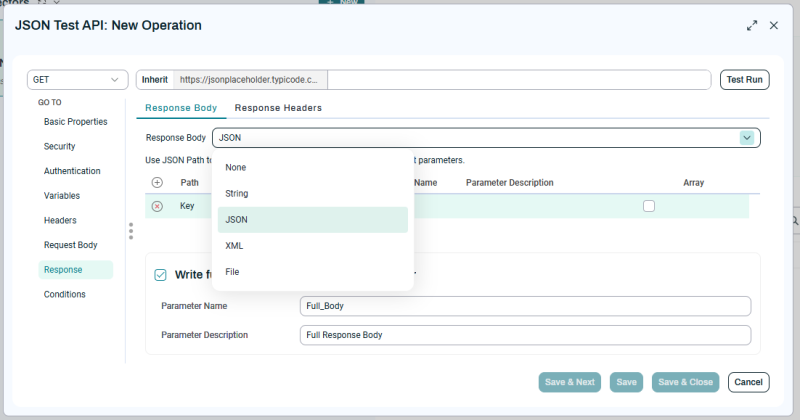Open the Authentication section in sidebar
This screenshot has width=800, height=420.
(x=72, y=171)
